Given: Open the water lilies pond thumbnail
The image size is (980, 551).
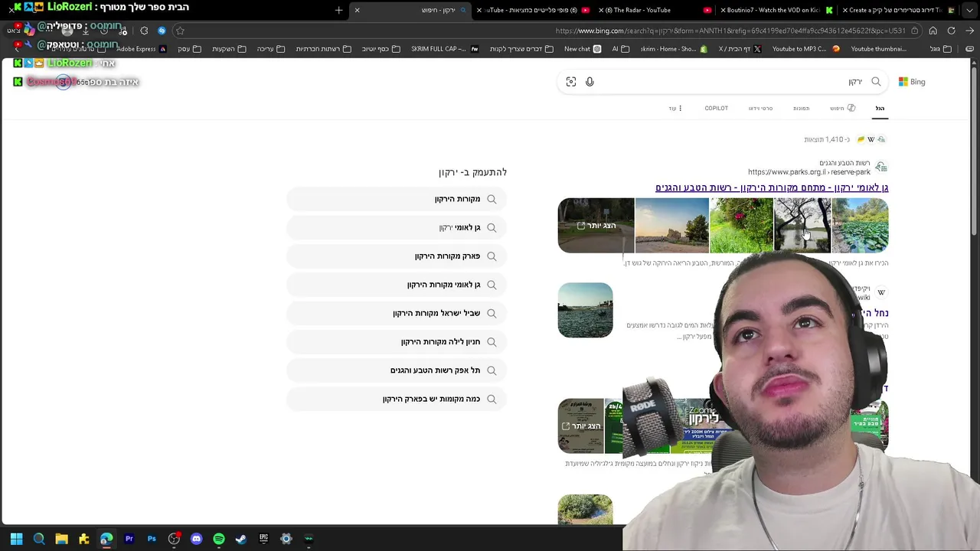Looking at the screenshot, I should pos(860,226).
